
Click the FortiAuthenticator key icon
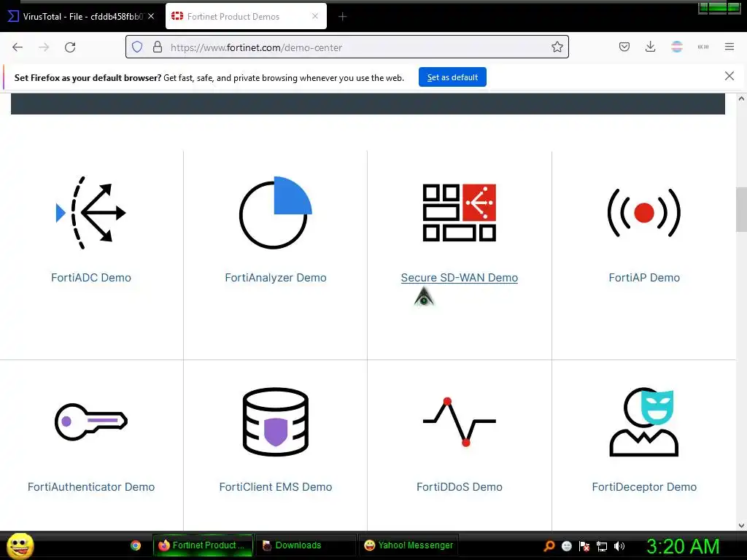[91, 422]
